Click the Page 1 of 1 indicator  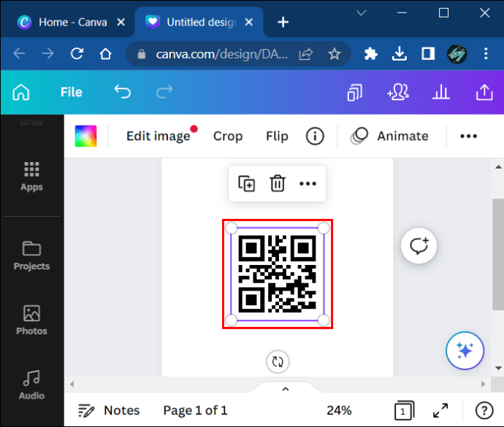click(195, 411)
